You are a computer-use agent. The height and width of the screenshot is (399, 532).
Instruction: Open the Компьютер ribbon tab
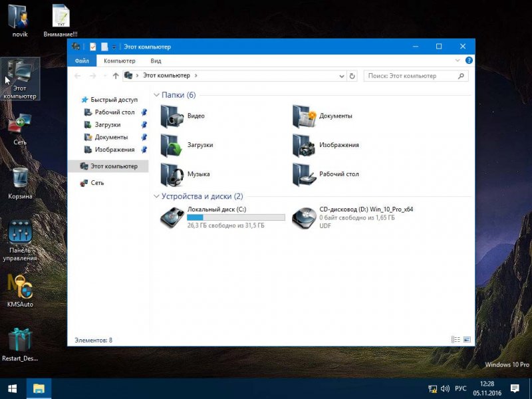[120, 61]
